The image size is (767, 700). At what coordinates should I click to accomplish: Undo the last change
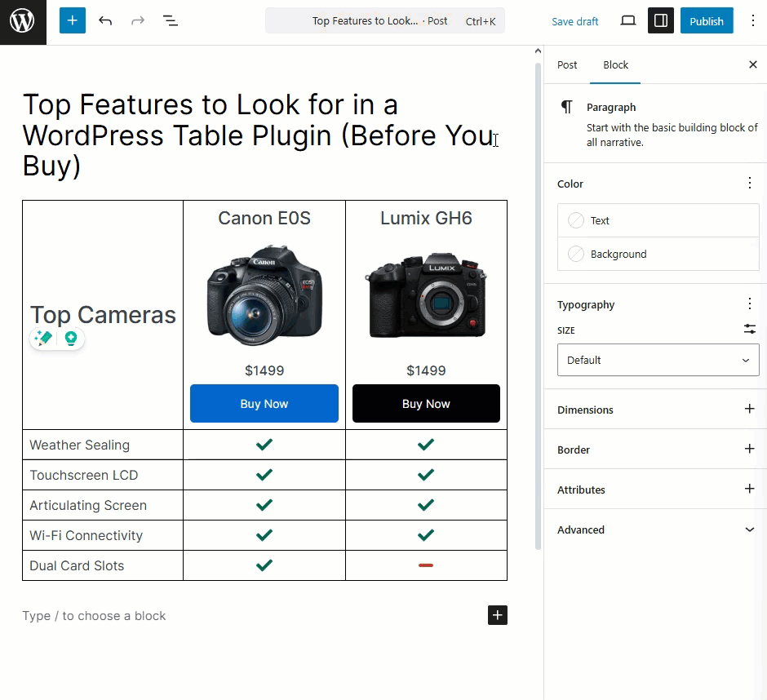coord(105,20)
